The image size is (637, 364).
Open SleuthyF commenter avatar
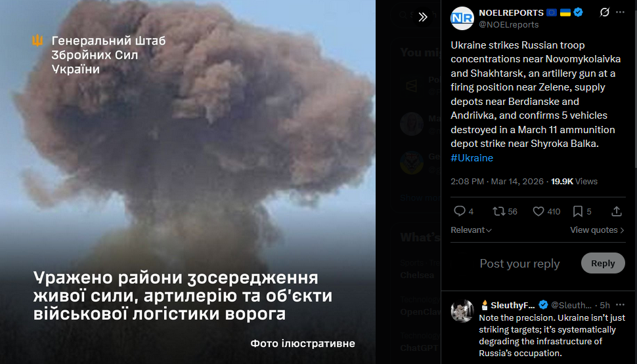pyautogui.click(x=462, y=312)
